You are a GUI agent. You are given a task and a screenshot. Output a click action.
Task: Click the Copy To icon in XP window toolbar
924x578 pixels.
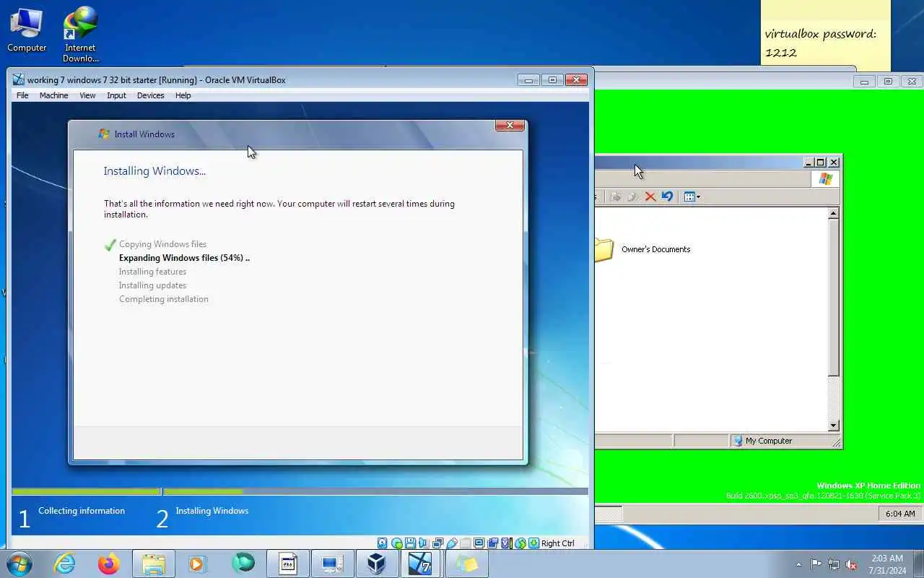(632, 197)
